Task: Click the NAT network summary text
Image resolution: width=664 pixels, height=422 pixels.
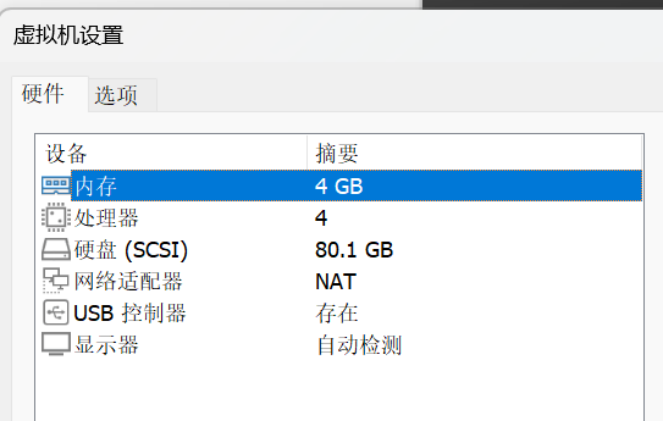Action: (335, 282)
